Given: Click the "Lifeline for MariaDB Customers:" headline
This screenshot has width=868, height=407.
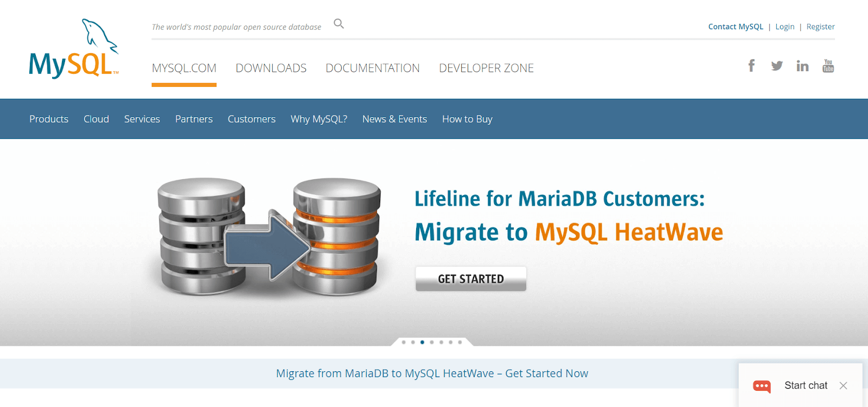Looking at the screenshot, I should click(560, 199).
